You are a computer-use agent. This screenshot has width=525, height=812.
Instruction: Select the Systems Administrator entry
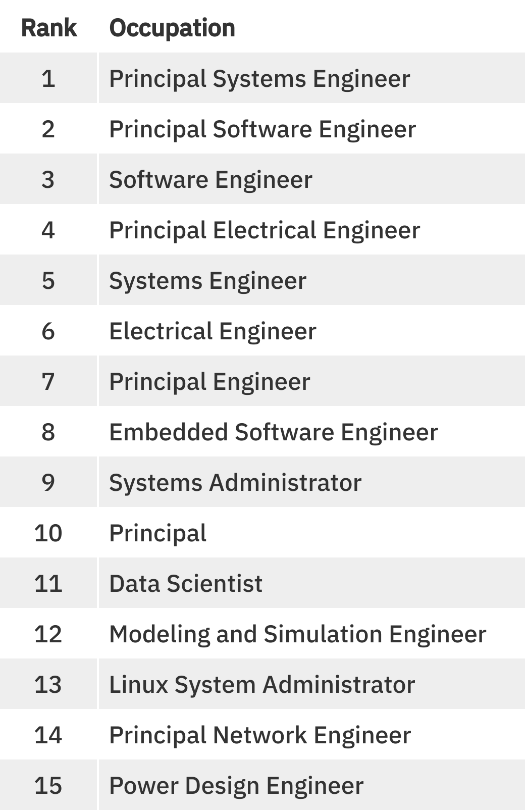(x=235, y=483)
